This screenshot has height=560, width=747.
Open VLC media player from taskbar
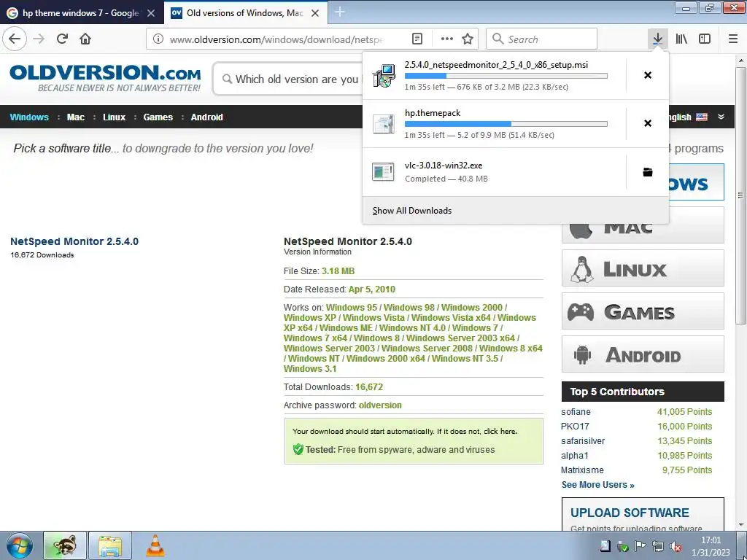(155, 545)
